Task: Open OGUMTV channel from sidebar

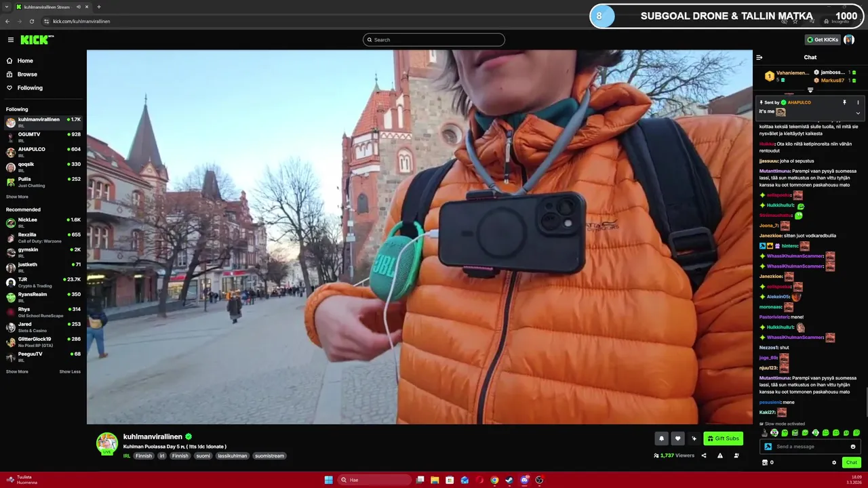Action: (43, 137)
